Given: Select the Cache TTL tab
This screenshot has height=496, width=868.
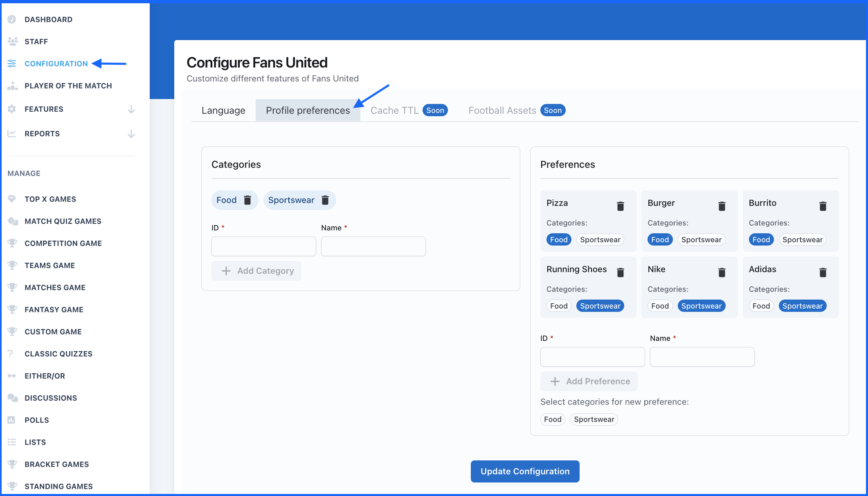Looking at the screenshot, I should pyautogui.click(x=409, y=110).
